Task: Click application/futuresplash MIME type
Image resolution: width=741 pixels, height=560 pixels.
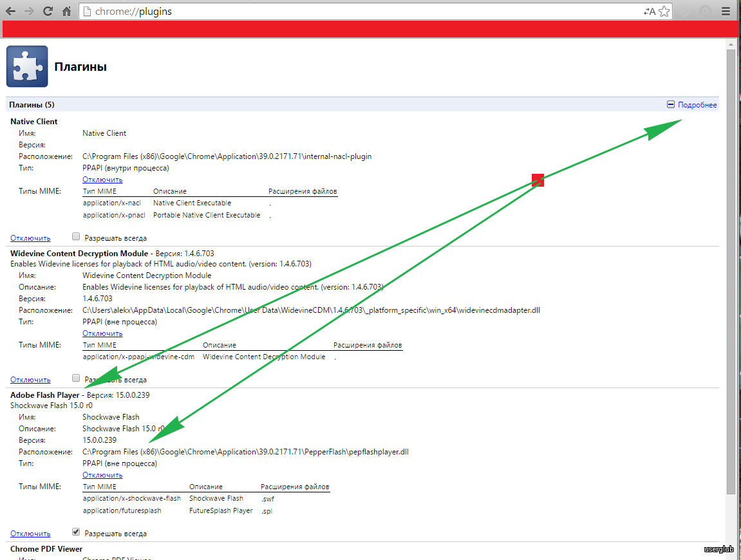Action: pyautogui.click(x=122, y=511)
